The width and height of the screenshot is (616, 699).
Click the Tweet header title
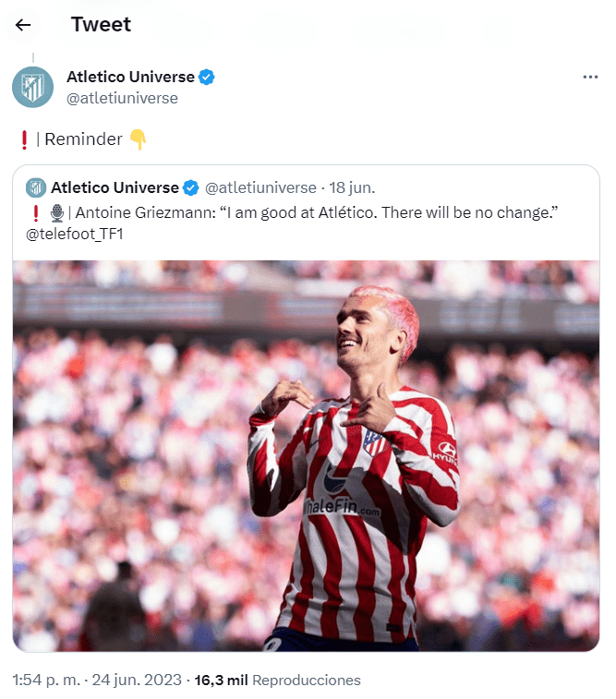[x=102, y=25]
